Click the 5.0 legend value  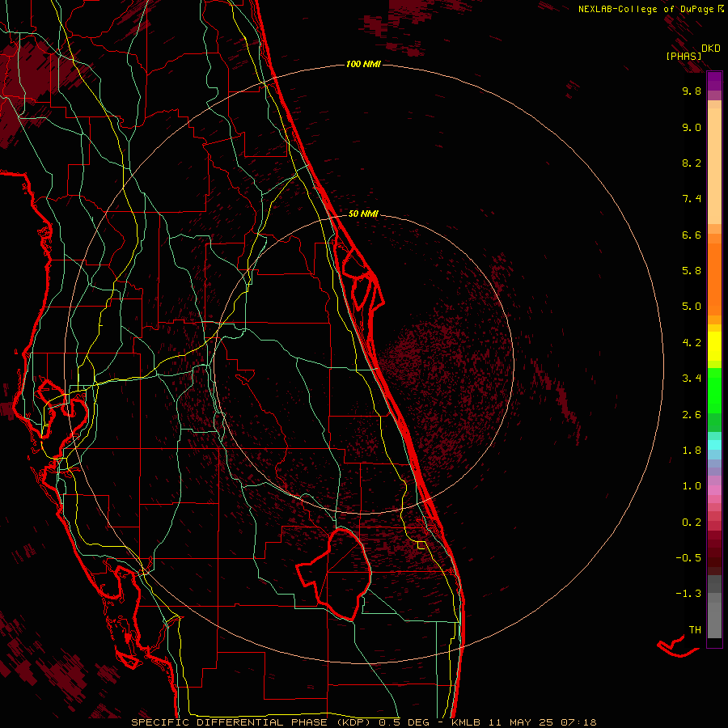tap(692, 307)
